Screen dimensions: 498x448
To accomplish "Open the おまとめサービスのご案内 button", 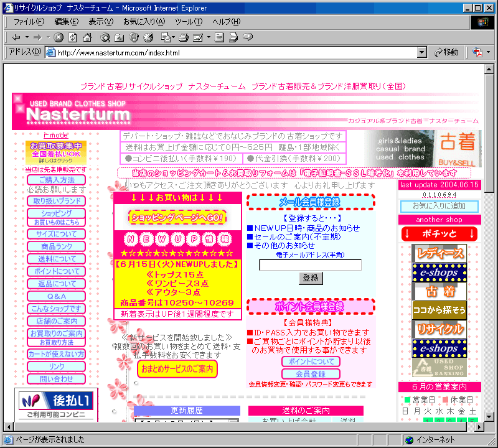I will click(177, 369).
